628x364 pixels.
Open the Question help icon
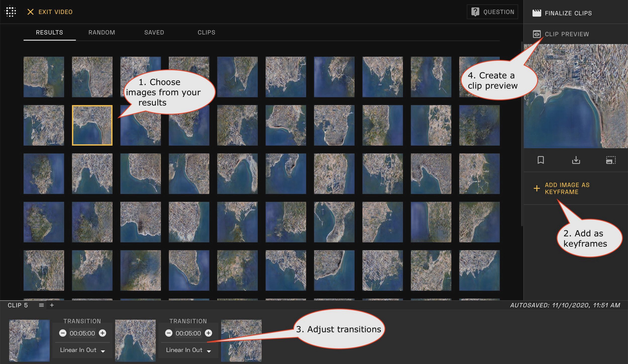coord(475,11)
